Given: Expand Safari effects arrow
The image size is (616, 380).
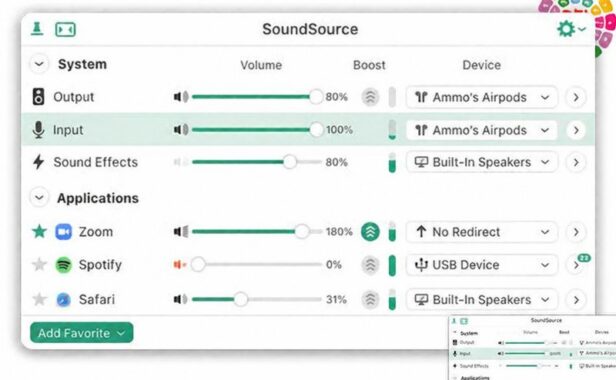Looking at the screenshot, I should [576, 300].
